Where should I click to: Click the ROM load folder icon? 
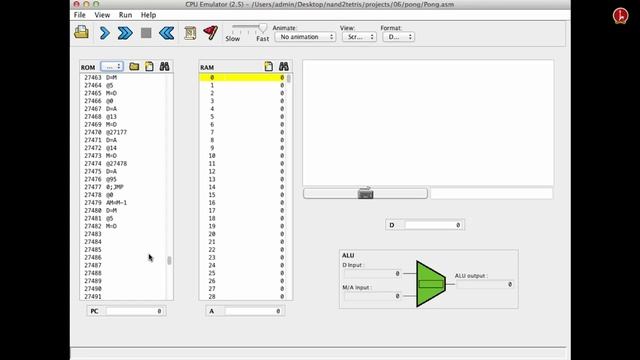[134, 67]
